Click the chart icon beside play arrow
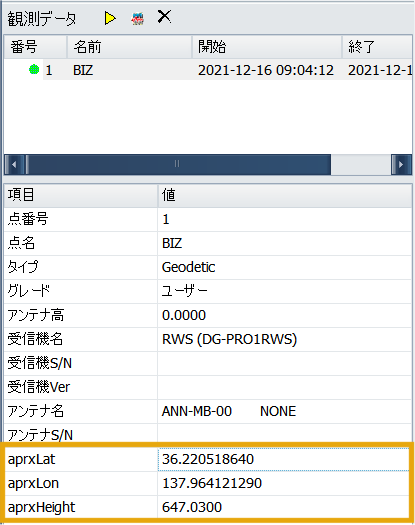The image size is (415, 525). 138,19
